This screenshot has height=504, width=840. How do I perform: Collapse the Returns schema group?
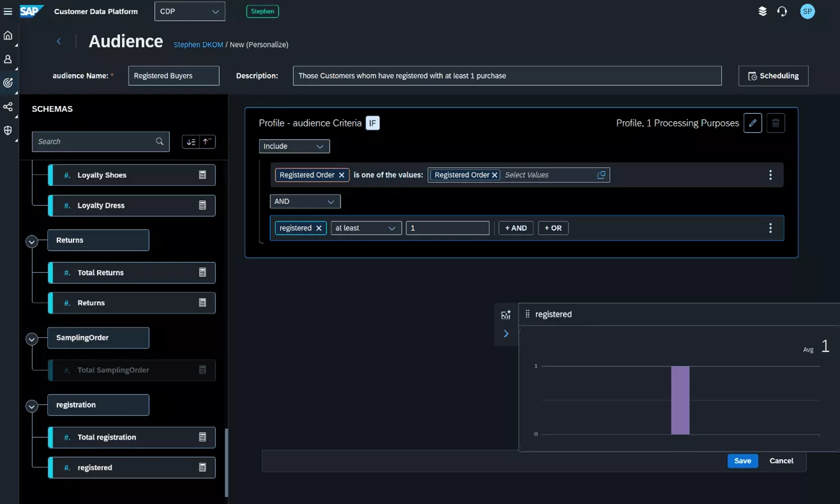pos(32,241)
